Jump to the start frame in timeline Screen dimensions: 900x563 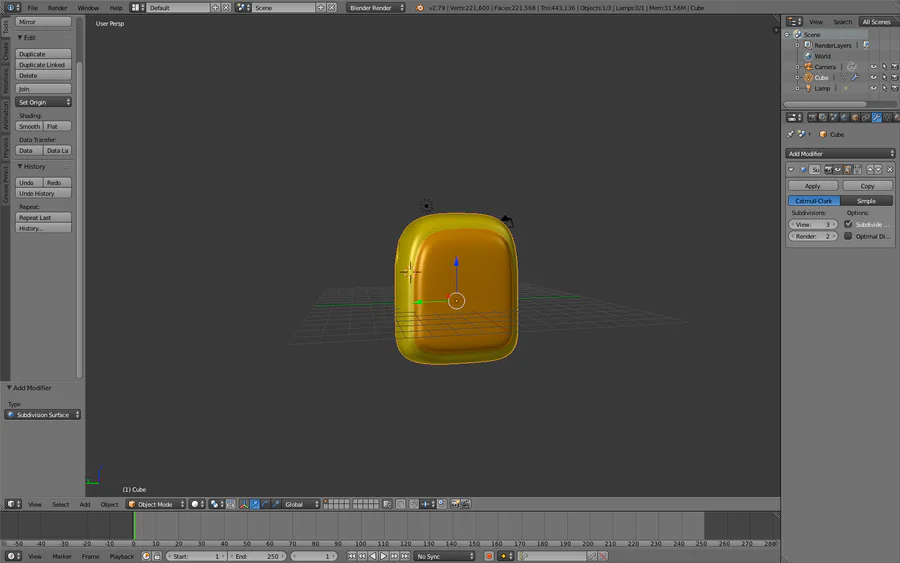point(352,556)
